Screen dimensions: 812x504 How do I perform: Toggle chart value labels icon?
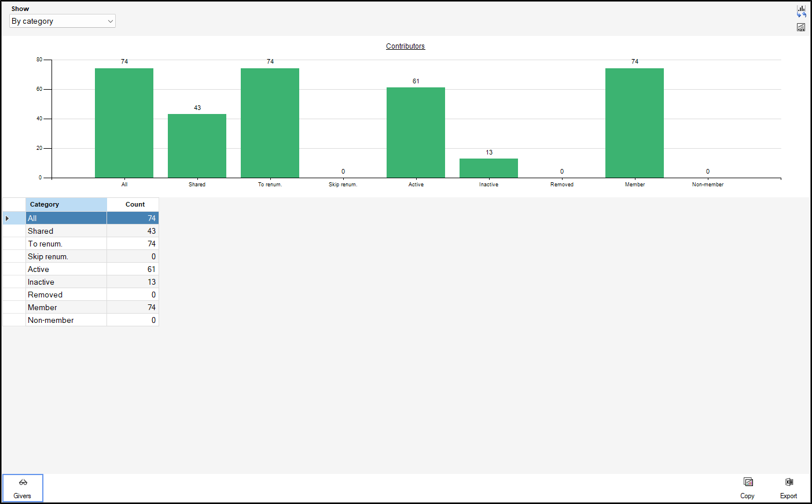click(x=801, y=27)
